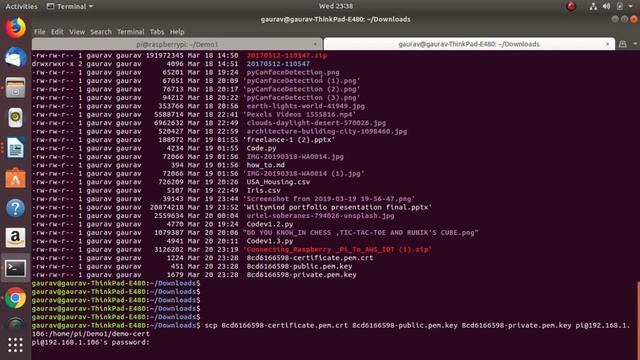This screenshot has width=640, height=360.
Task: Open the Wed 23:38 clock
Action: tap(336, 6)
